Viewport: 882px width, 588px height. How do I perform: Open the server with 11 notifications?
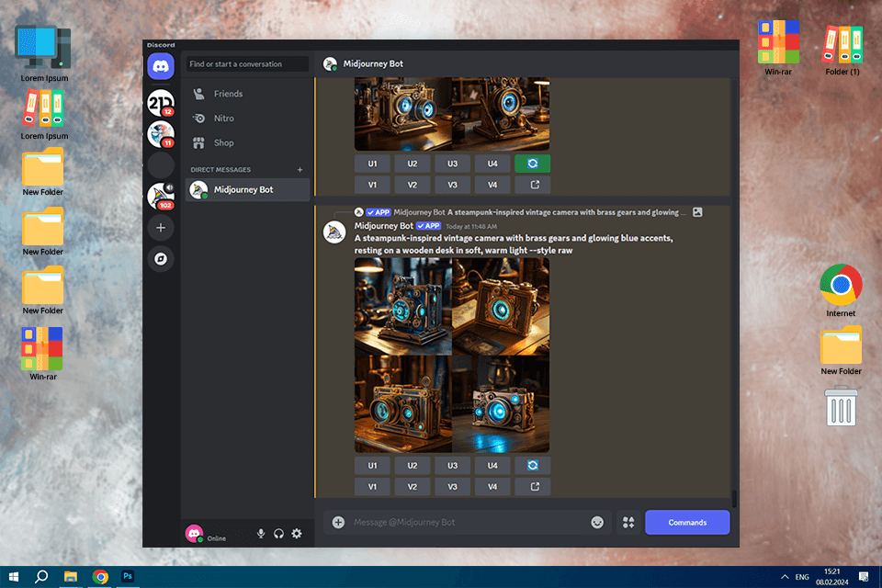click(161, 134)
